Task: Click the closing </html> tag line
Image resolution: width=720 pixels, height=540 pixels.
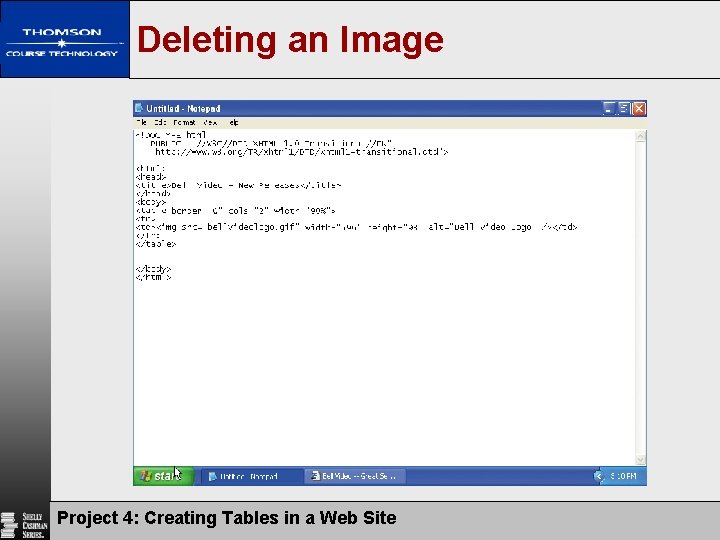Action: (153, 277)
